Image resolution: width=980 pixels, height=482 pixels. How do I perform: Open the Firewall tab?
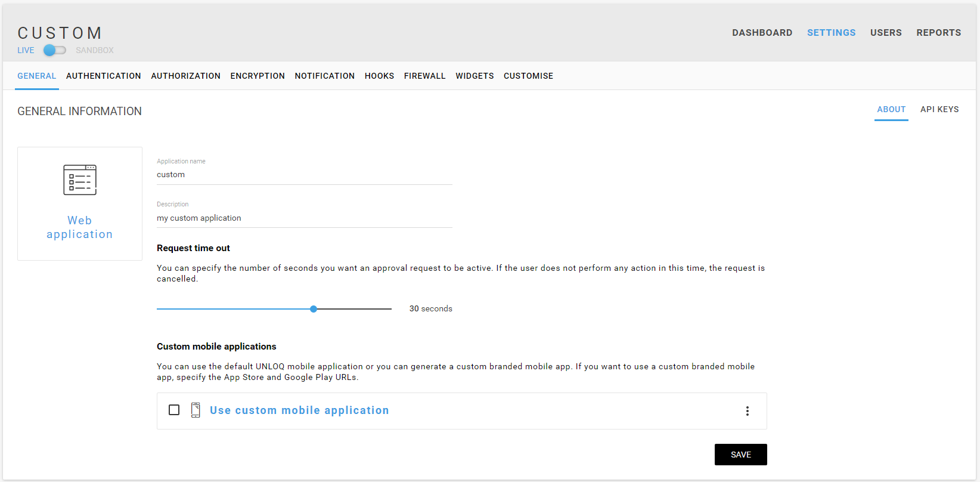coord(424,76)
